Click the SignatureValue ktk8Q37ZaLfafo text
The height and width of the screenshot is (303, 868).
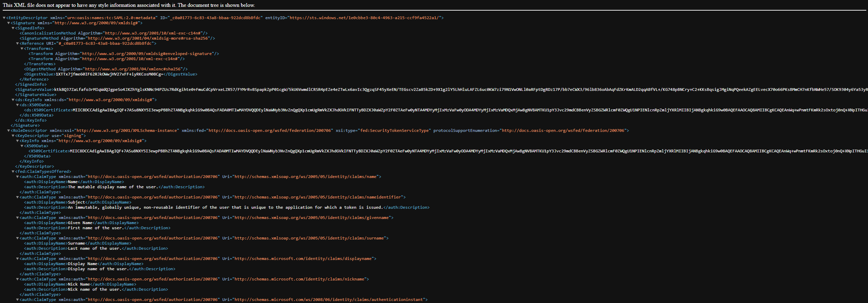(x=461, y=89)
